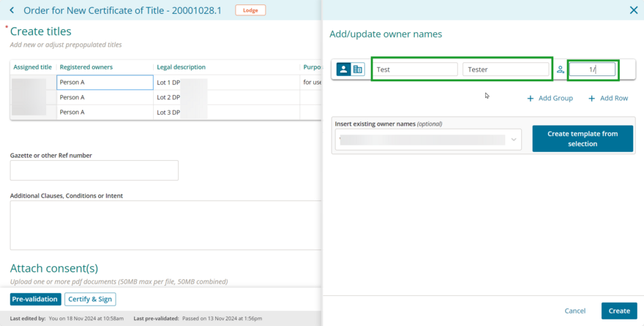
Task: Add a new owner group
Action: (x=550, y=99)
